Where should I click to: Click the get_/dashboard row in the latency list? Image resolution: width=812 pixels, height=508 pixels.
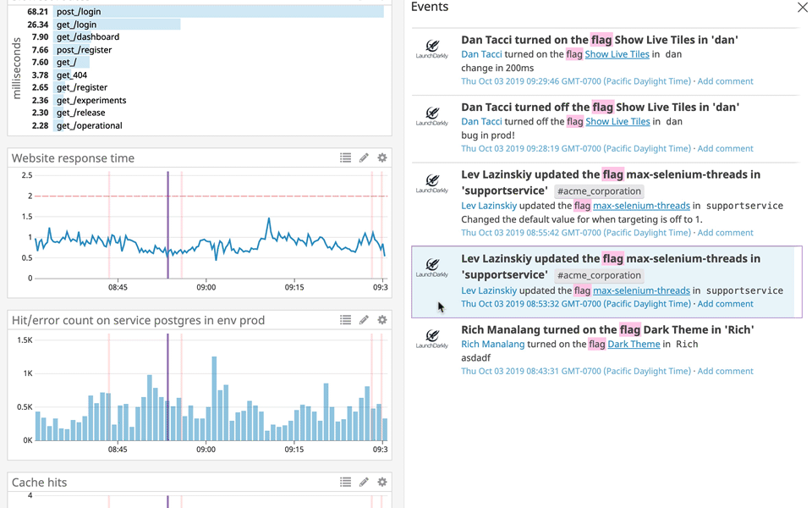click(87, 37)
